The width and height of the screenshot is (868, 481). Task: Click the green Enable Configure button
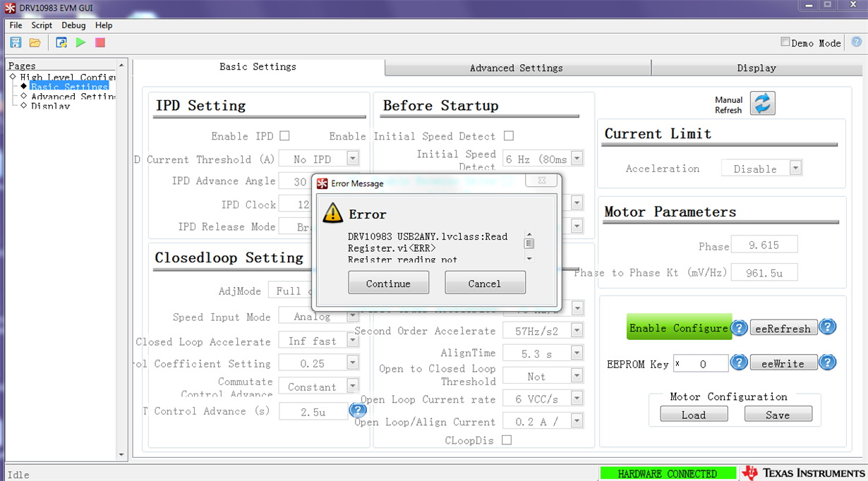[679, 327]
